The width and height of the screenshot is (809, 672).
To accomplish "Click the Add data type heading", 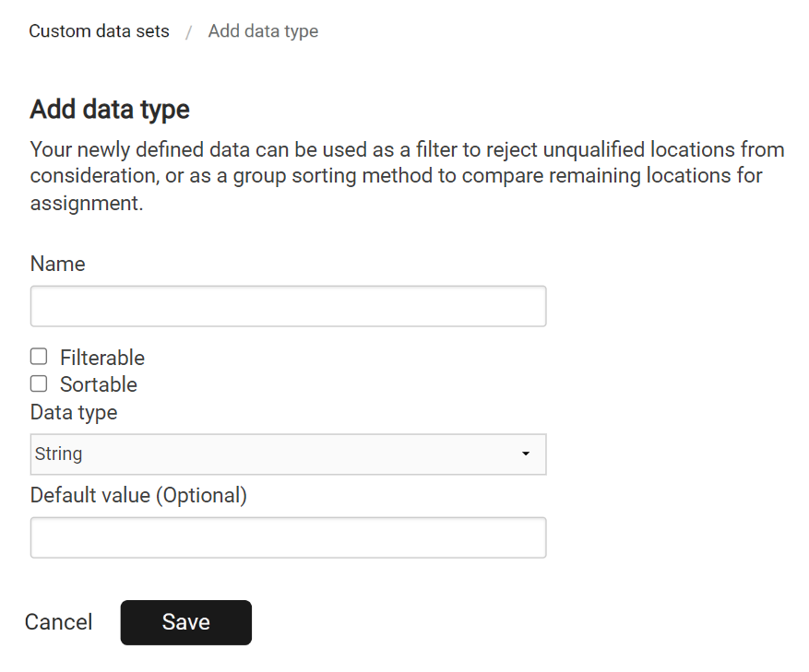I will coord(109,109).
